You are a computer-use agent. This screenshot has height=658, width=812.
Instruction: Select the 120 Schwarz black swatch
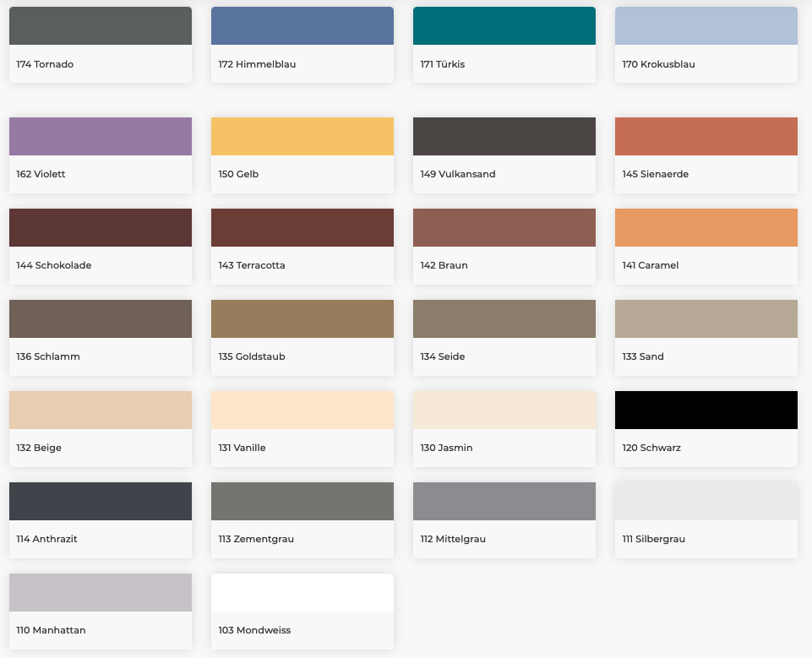pos(706,410)
